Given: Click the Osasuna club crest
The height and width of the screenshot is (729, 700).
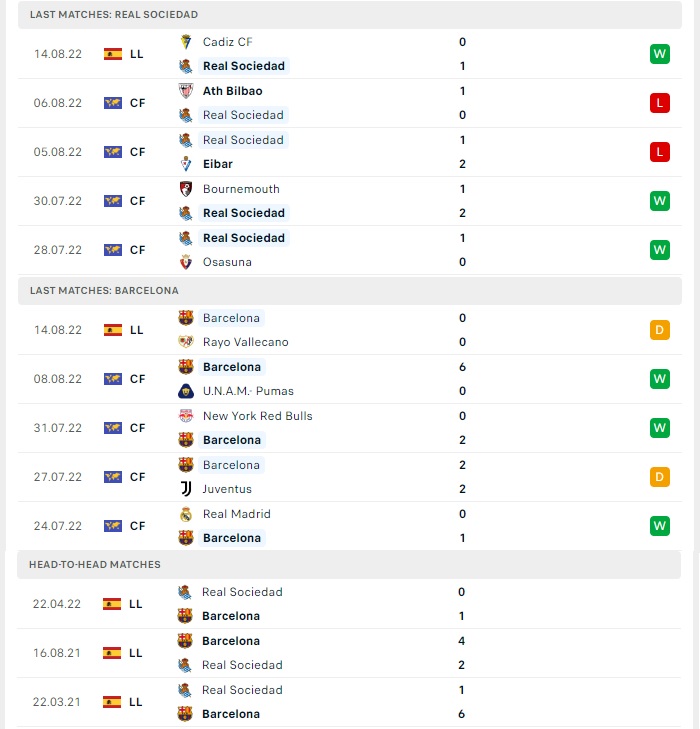Looking at the screenshot, I should (x=186, y=262).
